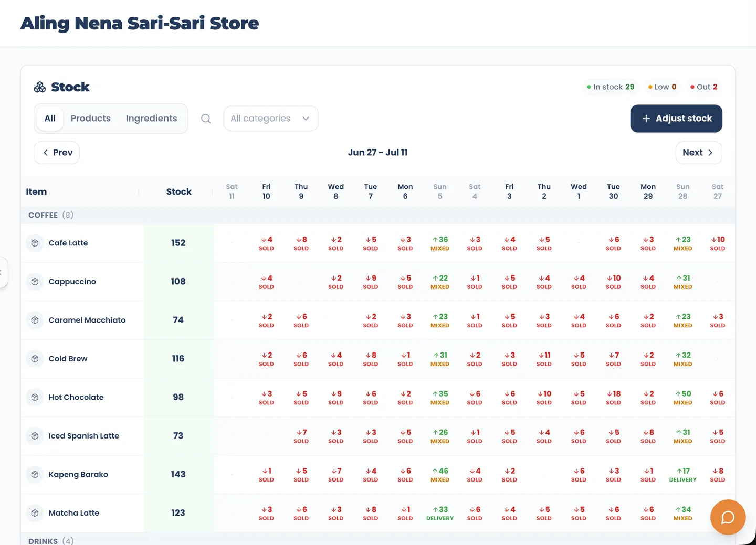Click the Sun 28 date column header

point(682,191)
